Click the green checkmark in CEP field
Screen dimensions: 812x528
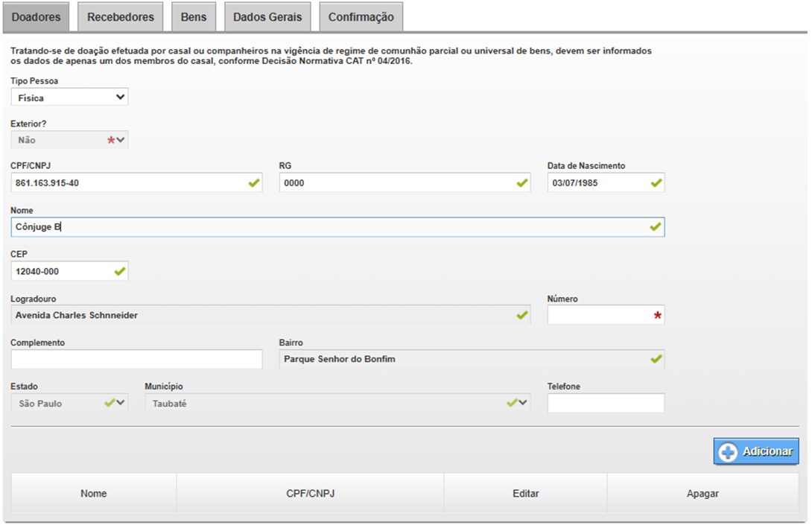tap(119, 271)
